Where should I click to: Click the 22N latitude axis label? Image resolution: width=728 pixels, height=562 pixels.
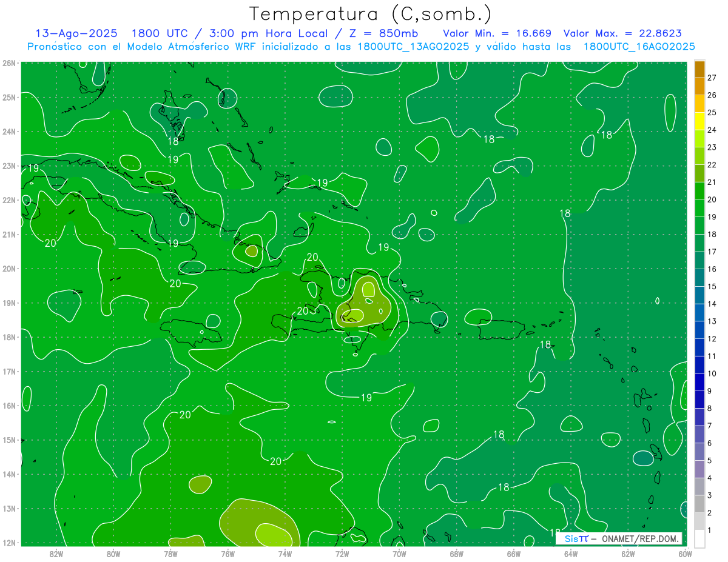(8, 200)
